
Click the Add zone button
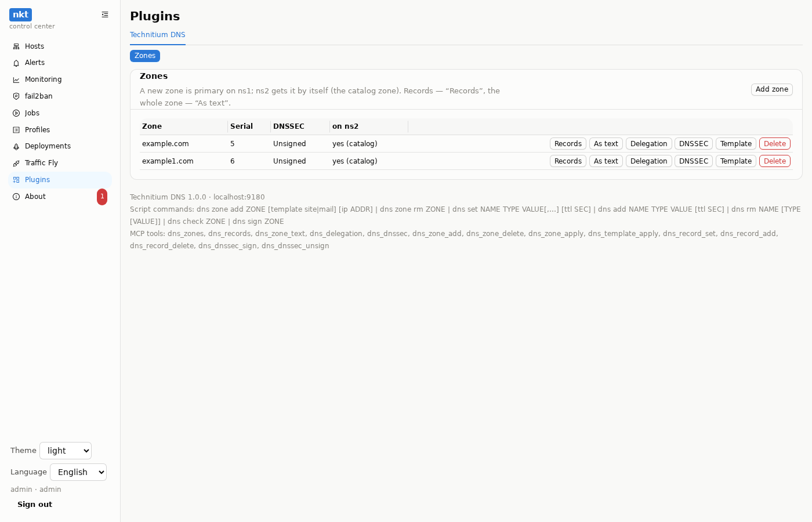point(772,89)
